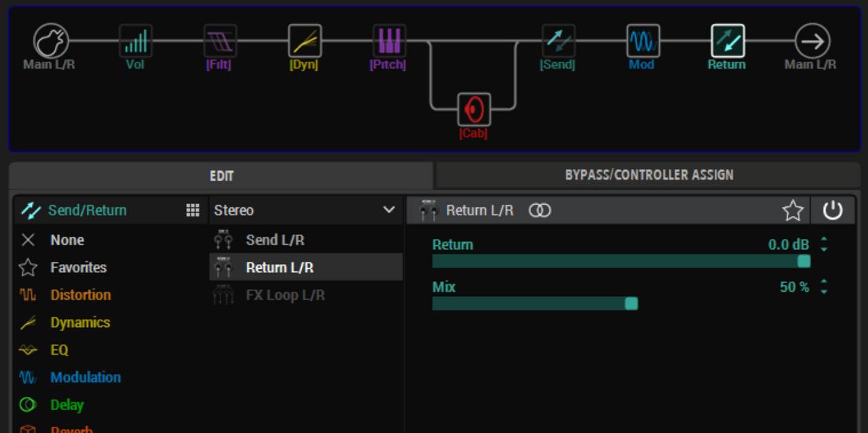Viewport: 868px width, 433px height.
Task: Open the Edit tab
Action: (221, 176)
